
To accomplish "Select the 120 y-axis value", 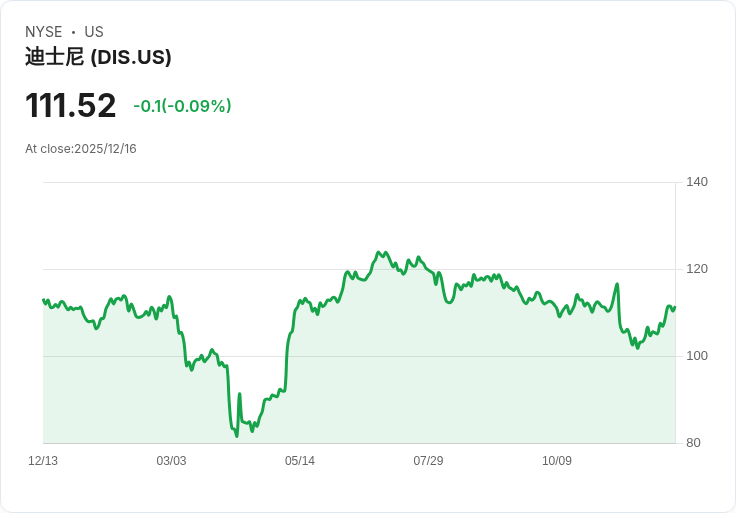I will 697,269.
